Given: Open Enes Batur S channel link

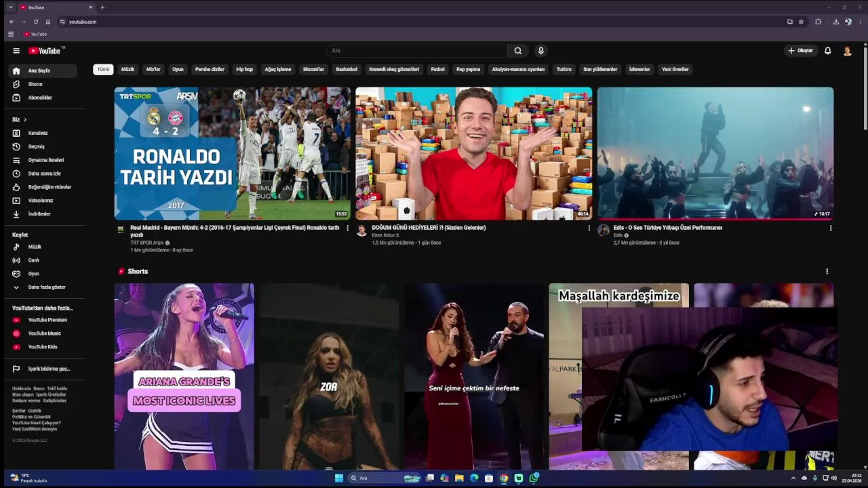Looking at the screenshot, I should [x=385, y=235].
